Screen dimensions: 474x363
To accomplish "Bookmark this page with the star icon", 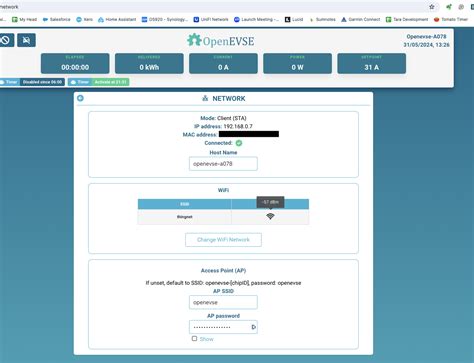I will [x=432, y=7].
